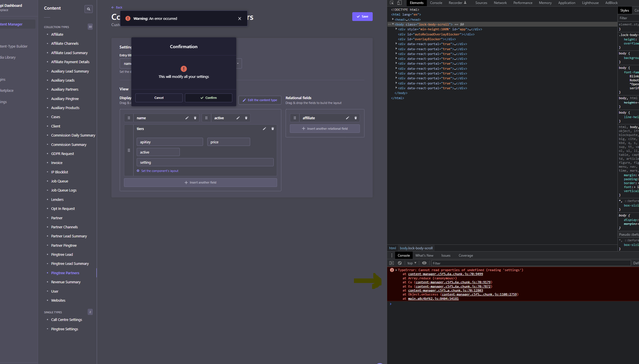Cancel the Confirmation dialog

[159, 98]
